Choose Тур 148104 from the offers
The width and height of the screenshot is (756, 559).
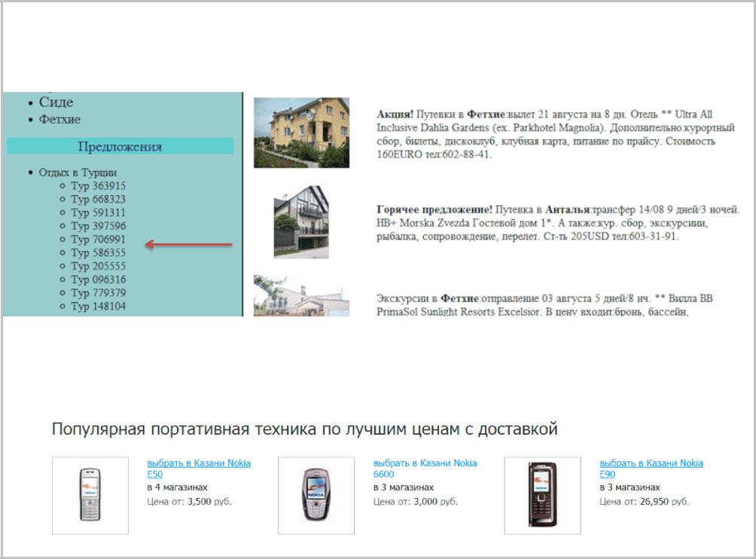pyautogui.click(x=98, y=307)
